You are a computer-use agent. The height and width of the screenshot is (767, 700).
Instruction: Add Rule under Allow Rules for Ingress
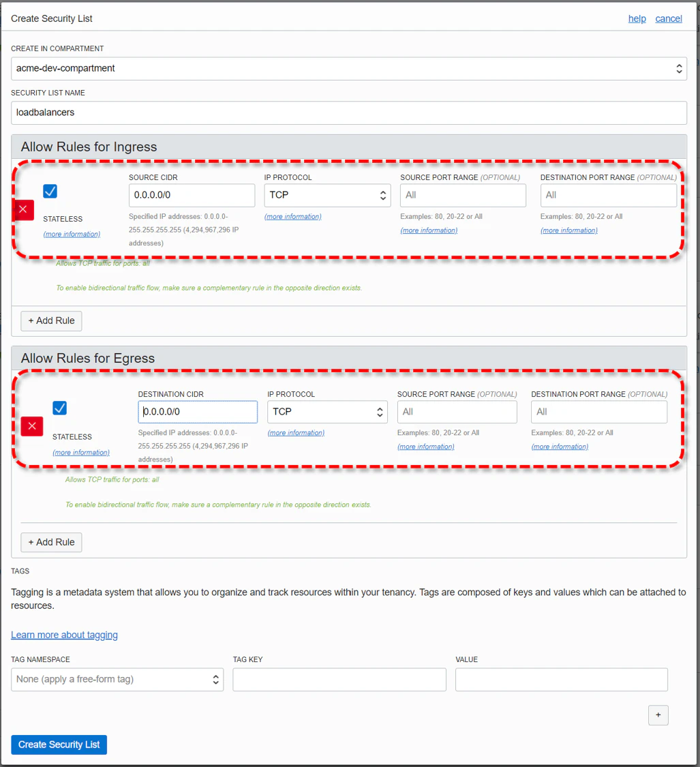coord(51,321)
